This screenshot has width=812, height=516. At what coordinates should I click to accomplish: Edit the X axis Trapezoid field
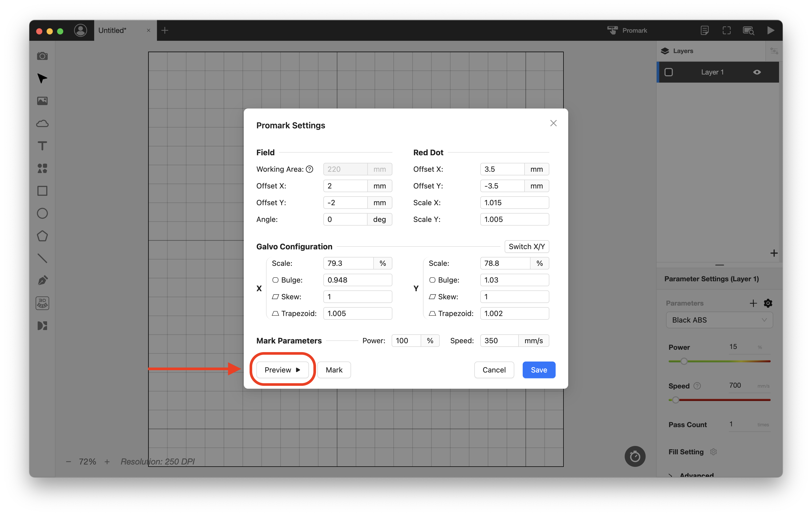357,313
